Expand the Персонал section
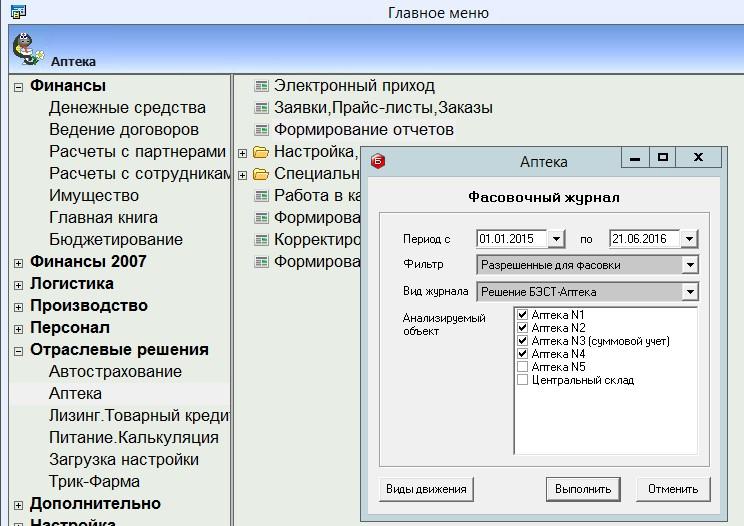The height and width of the screenshot is (526, 744). point(18,329)
